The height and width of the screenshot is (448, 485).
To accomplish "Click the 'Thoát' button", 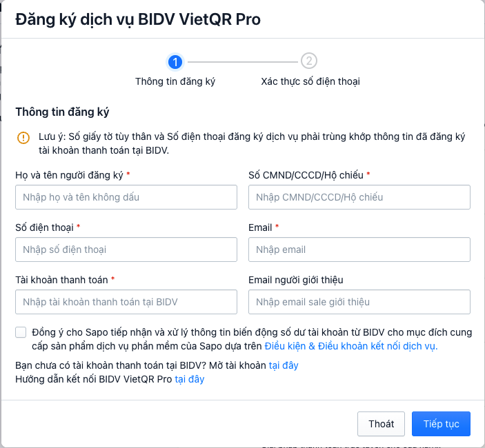I will 381,424.
